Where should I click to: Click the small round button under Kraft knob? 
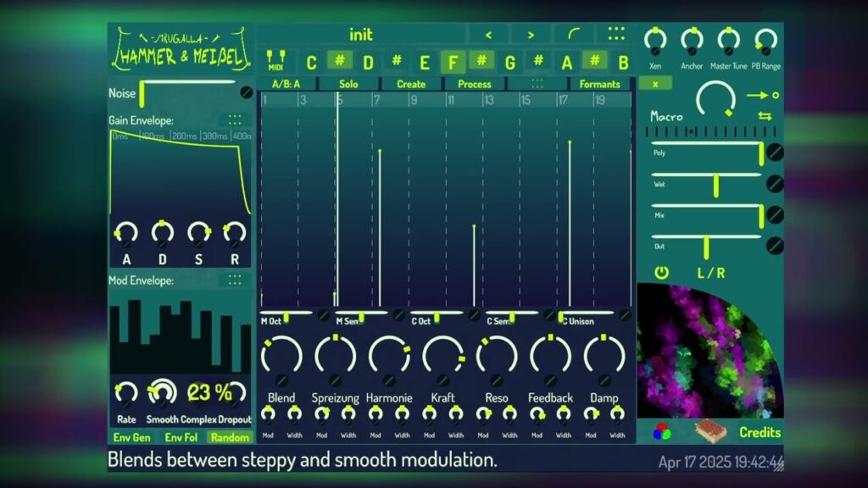(x=442, y=380)
